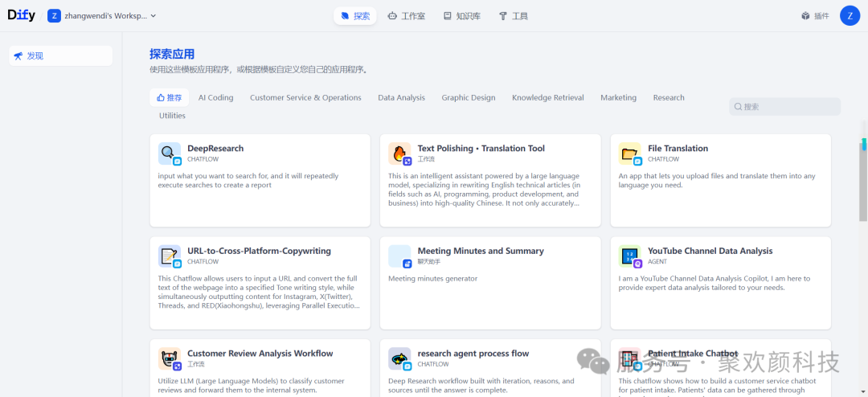868x397 pixels.
Task: Open Text Polishing • Translation Tool title
Action: (481, 149)
